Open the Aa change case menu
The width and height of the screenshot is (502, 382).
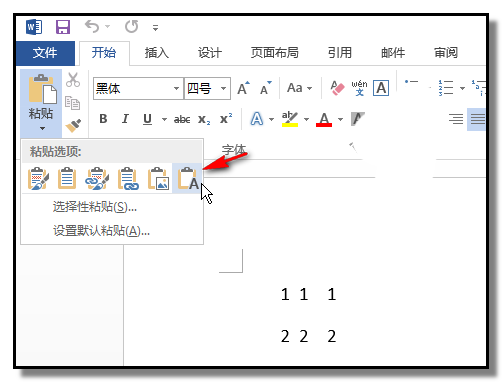pos(299,88)
